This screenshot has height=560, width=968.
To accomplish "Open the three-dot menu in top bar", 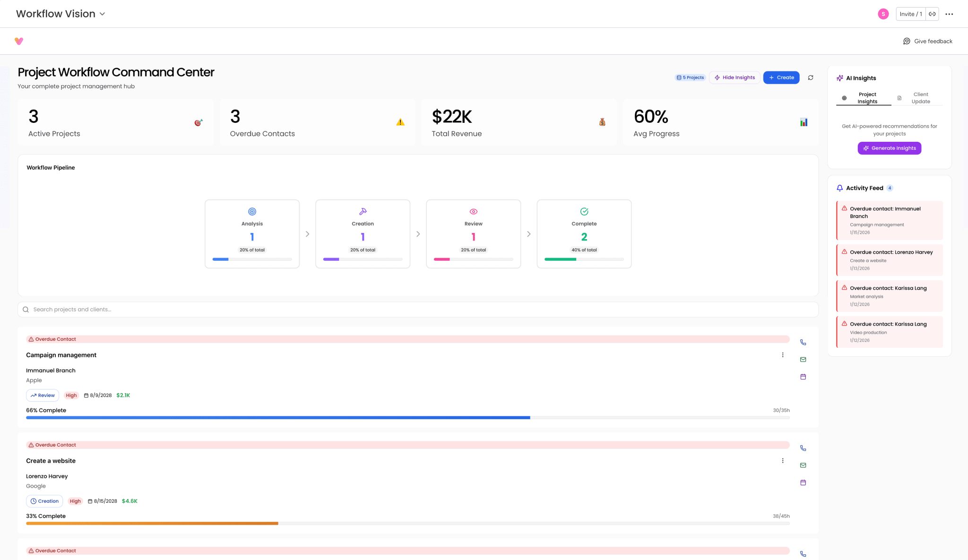I will click(x=949, y=14).
